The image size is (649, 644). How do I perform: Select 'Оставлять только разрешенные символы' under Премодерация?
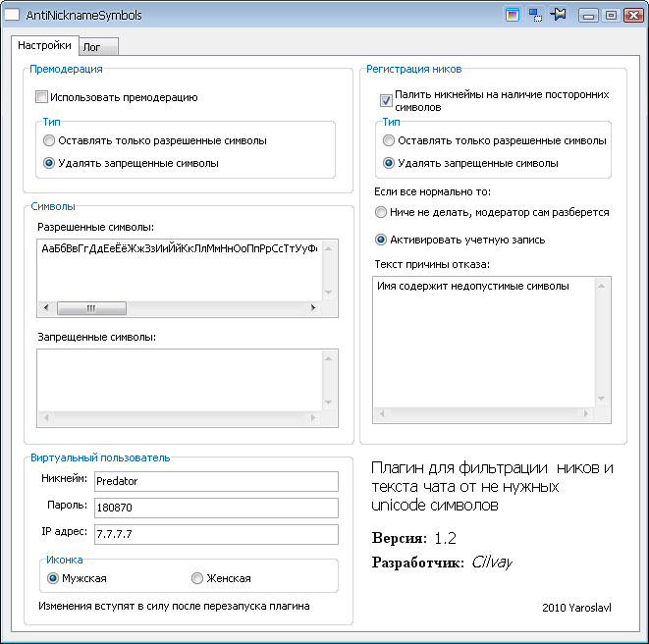[x=49, y=140]
